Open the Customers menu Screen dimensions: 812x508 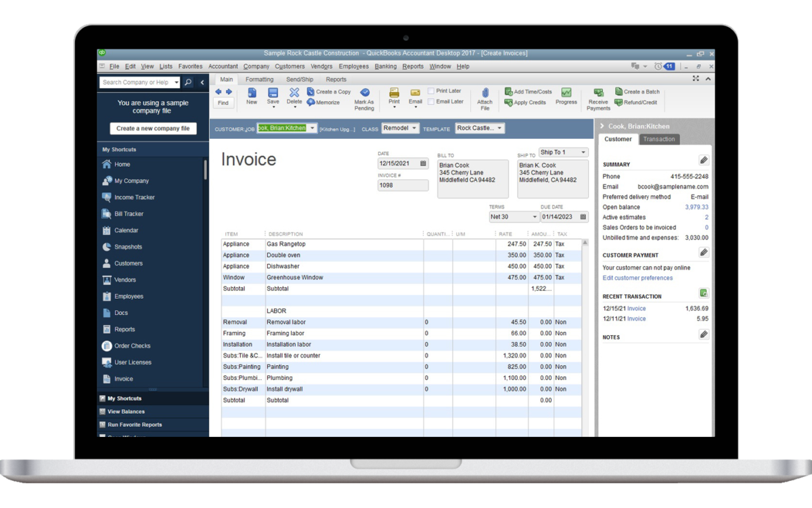coord(290,66)
